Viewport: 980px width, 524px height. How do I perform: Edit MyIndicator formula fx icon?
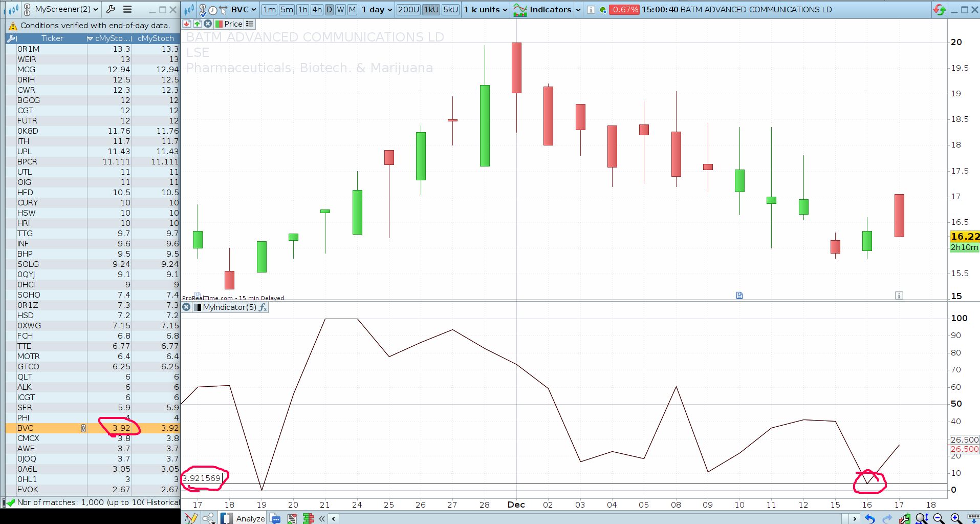click(x=263, y=307)
